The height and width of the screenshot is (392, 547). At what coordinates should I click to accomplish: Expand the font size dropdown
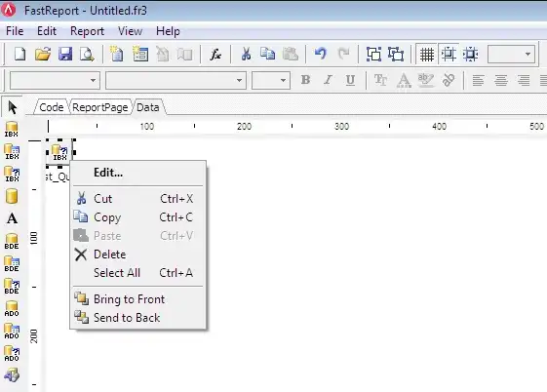pos(271,80)
